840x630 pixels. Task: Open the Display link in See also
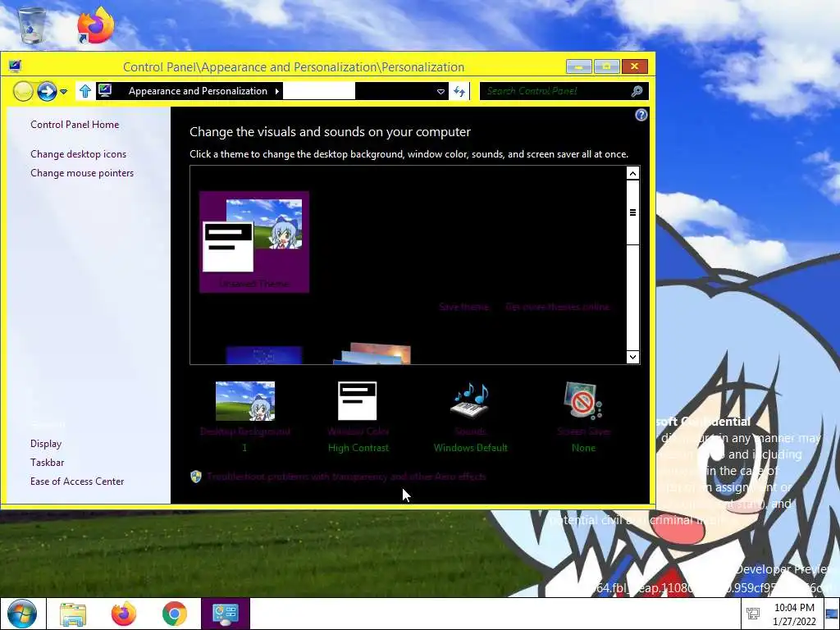tap(46, 444)
